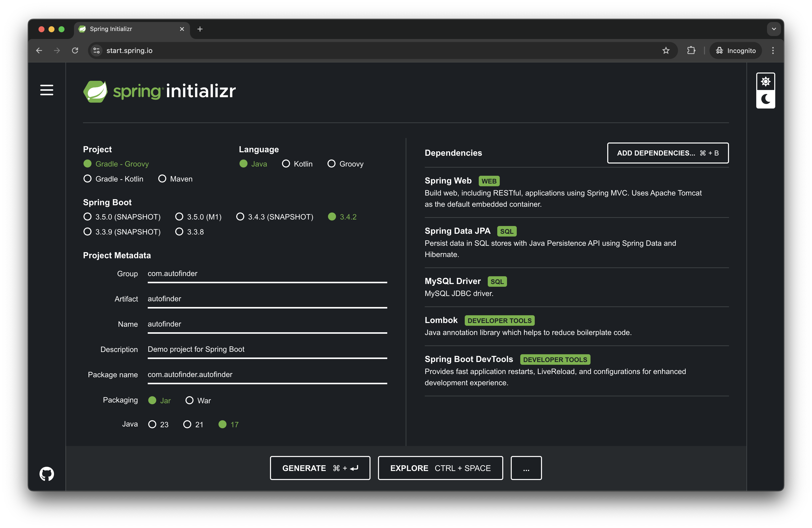Click the Name input field
The width and height of the screenshot is (812, 528).
click(267, 324)
